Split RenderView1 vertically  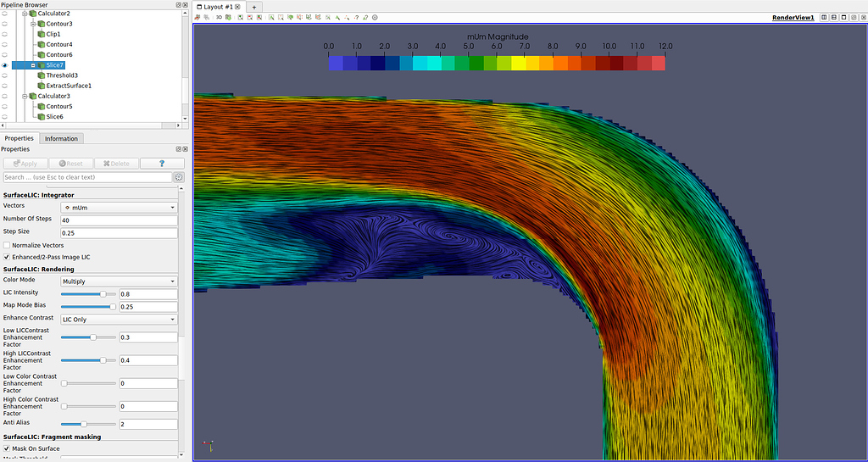tap(834, 17)
